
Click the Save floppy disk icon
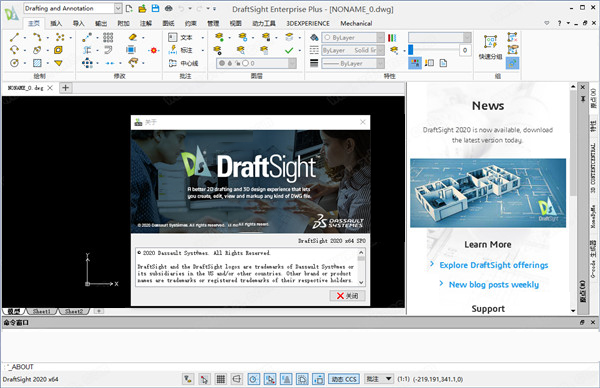(x=155, y=8)
